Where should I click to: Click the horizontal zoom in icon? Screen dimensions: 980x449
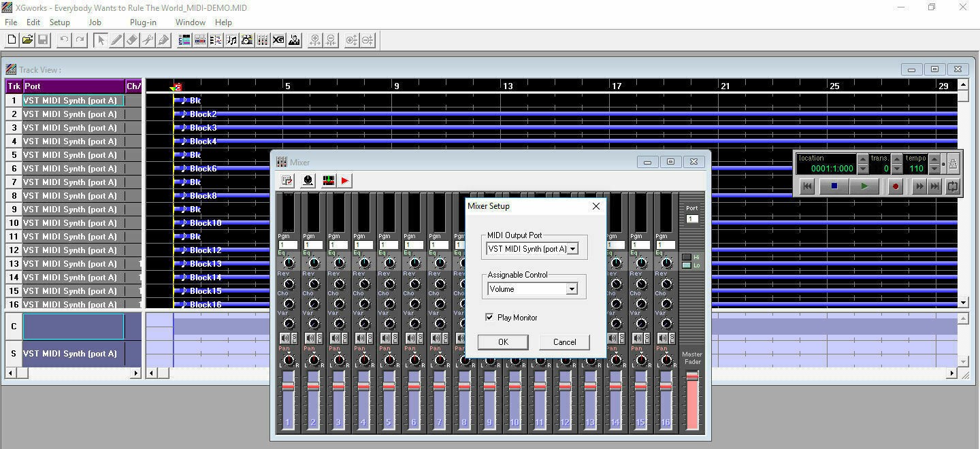tap(315, 40)
